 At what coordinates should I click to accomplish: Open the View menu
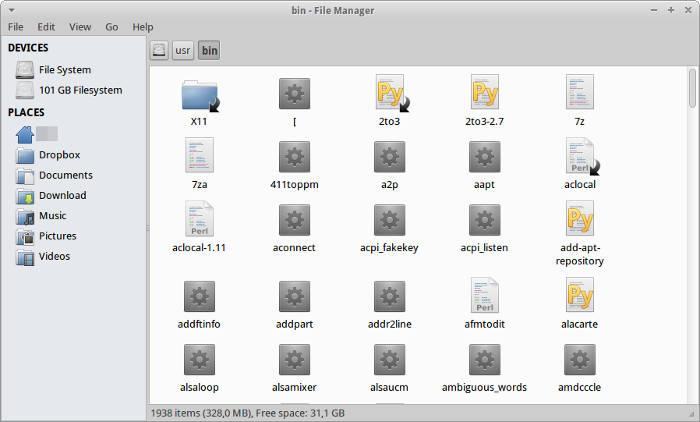point(80,27)
